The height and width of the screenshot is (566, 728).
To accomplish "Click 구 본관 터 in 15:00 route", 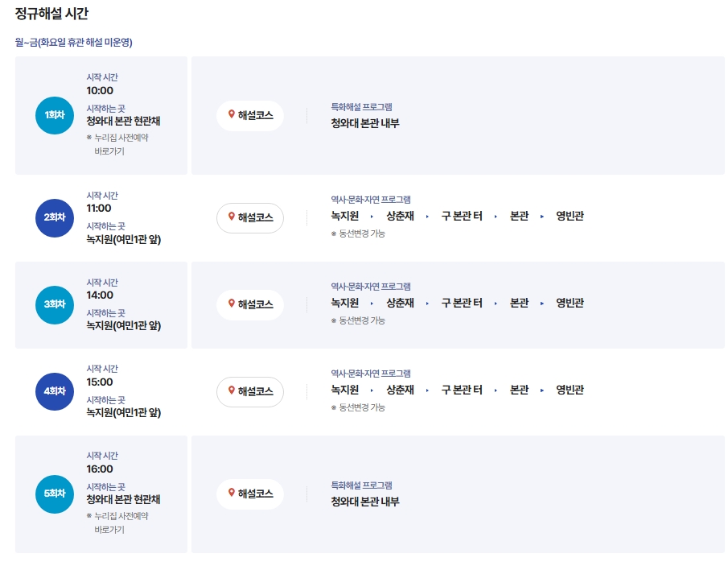I will 462,390.
